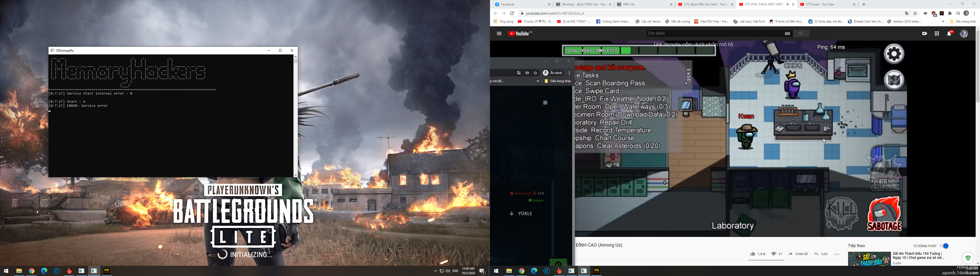
Task: Switch to the sByte PBG Lite Hack YouTube tab
Action: (706, 5)
